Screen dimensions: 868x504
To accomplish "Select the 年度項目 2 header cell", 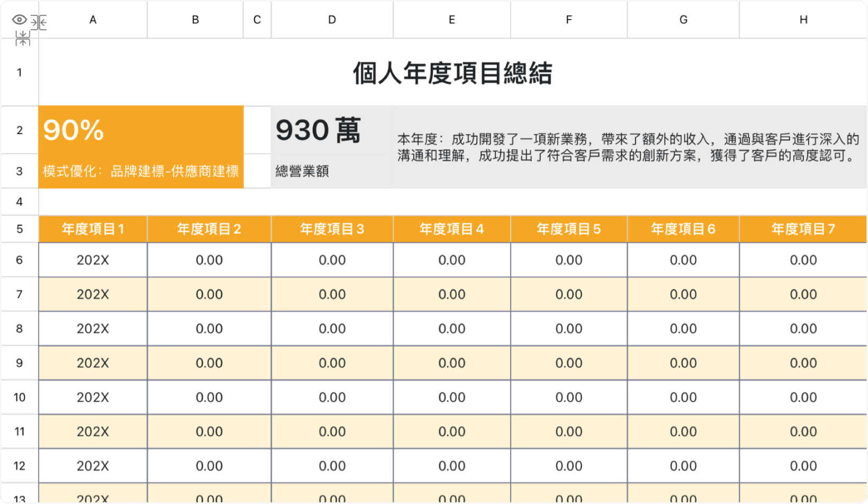I will pos(209,229).
